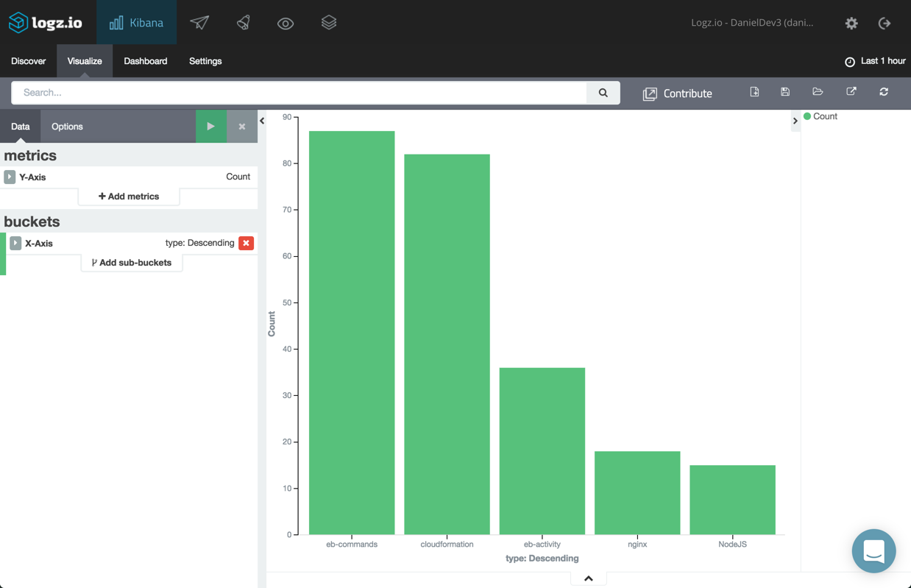This screenshot has width=911, height=588.
Task: Click the new visualization icon
Action: [x=754, y=92]
